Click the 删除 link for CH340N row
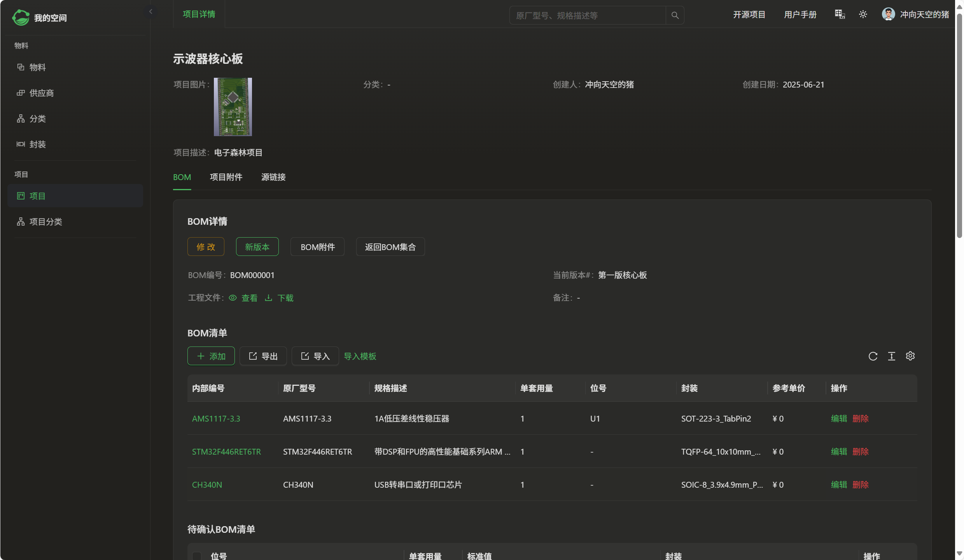 coord(860,485)
